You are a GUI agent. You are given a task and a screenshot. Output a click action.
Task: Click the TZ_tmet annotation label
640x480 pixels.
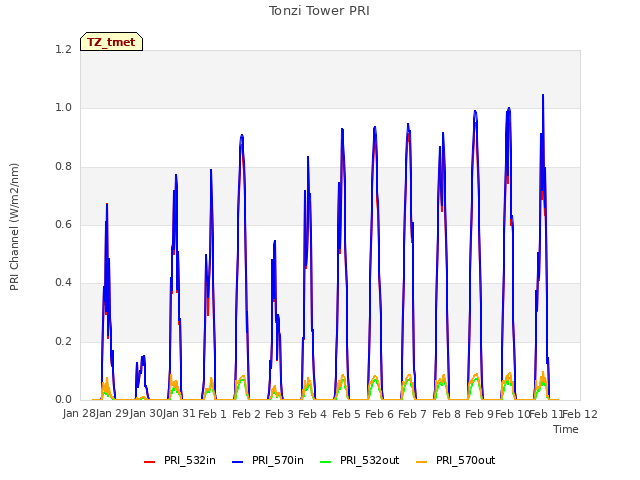(x=111, y=42)
